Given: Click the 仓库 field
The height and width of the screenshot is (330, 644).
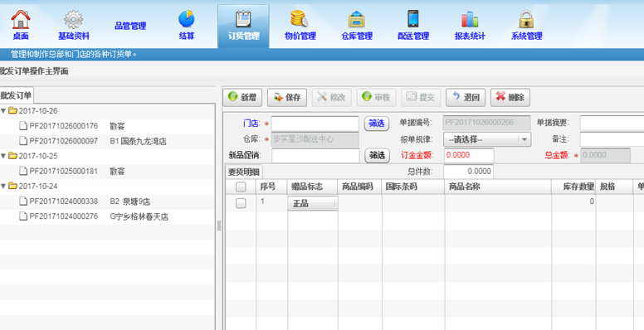Looking at the screenshot, I should (315, 139).
